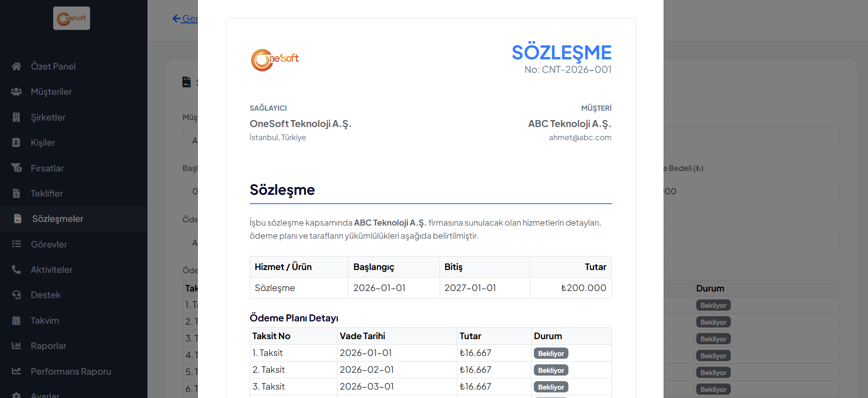Click end date 2027-01-01 cell
The width and height of the screenshot is (868, 398).
[485, 288]
